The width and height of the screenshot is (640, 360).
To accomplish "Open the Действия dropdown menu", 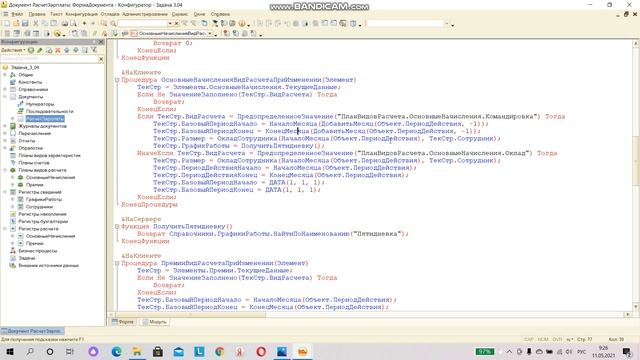I will click(x=13, y=50).
